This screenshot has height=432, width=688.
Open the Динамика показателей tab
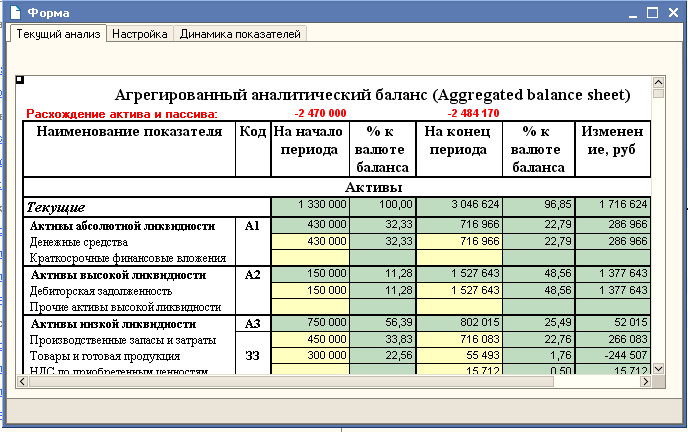pyautogui.click(x=240, y=34)
